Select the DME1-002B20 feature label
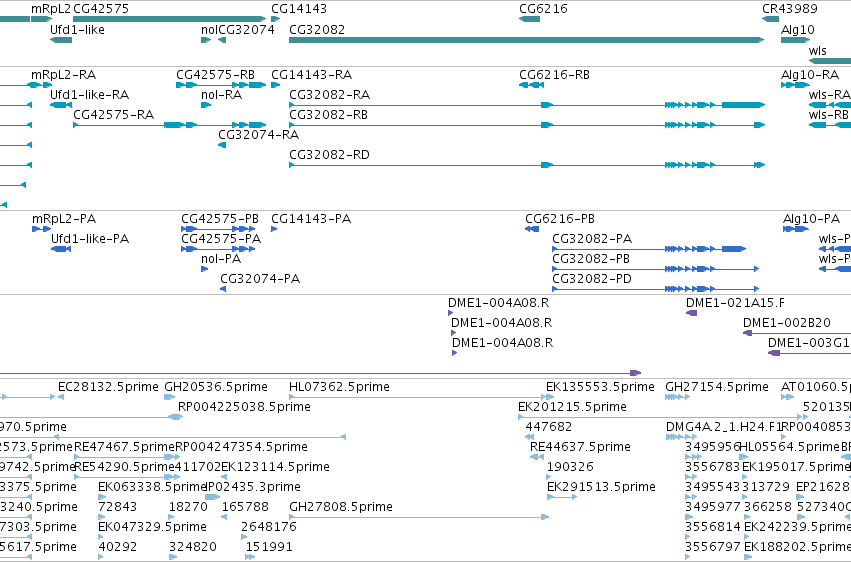Screen dimensions: 851x562 pos(787,323)
